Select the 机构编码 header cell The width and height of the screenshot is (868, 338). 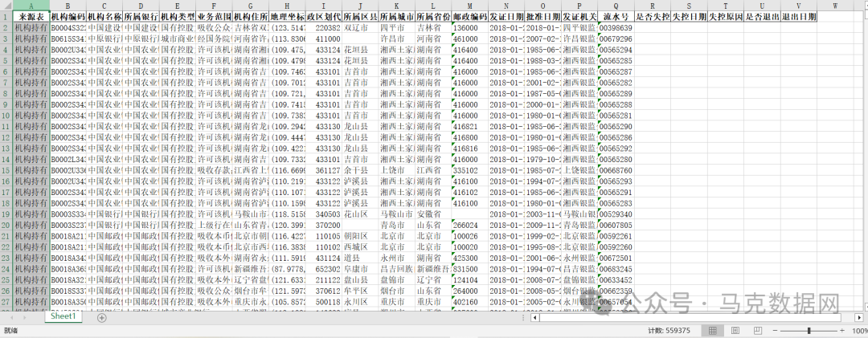click(68, 17)
